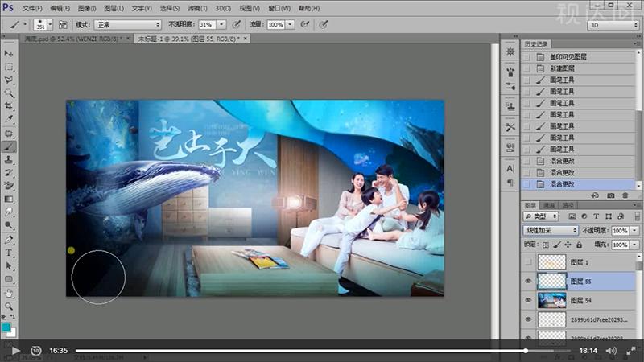Image resolution: width=644 pixels, height=362 pixels.
Task: Click the foreground color swatch
Action: coord(6,328)
